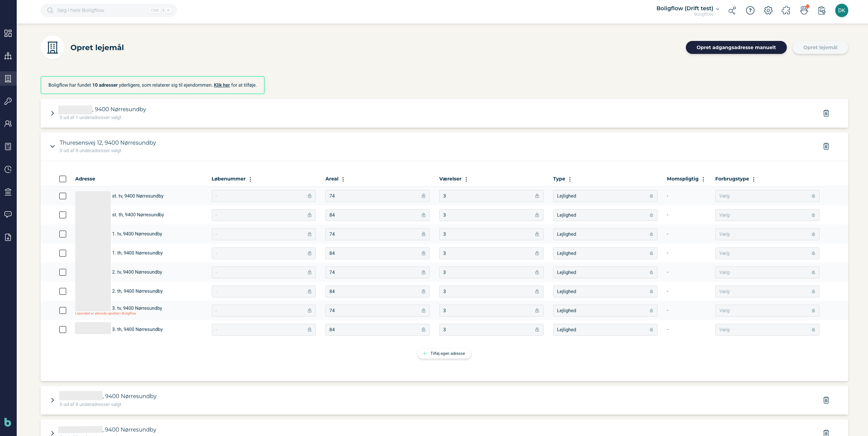
Task: Click the Opret lejemål button
Action: pos(820,47)
